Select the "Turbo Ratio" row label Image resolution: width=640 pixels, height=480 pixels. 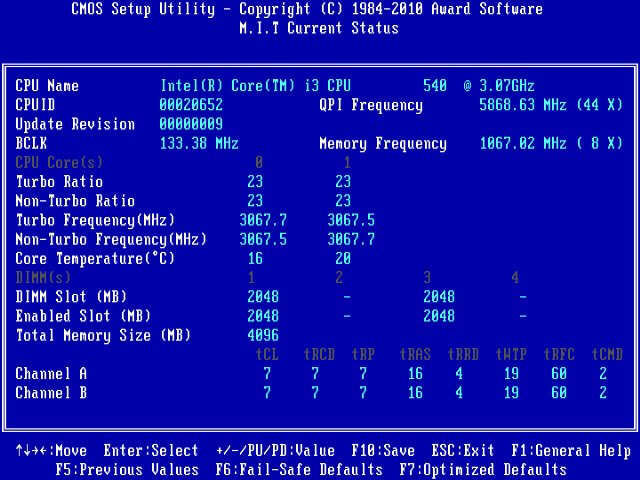[59, 182]
